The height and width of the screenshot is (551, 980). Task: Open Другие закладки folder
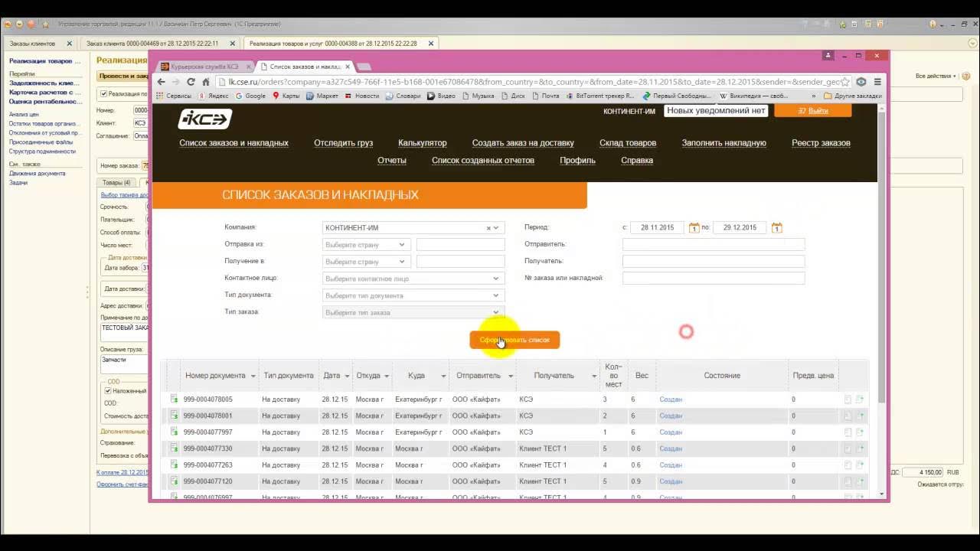coord(853,96)
